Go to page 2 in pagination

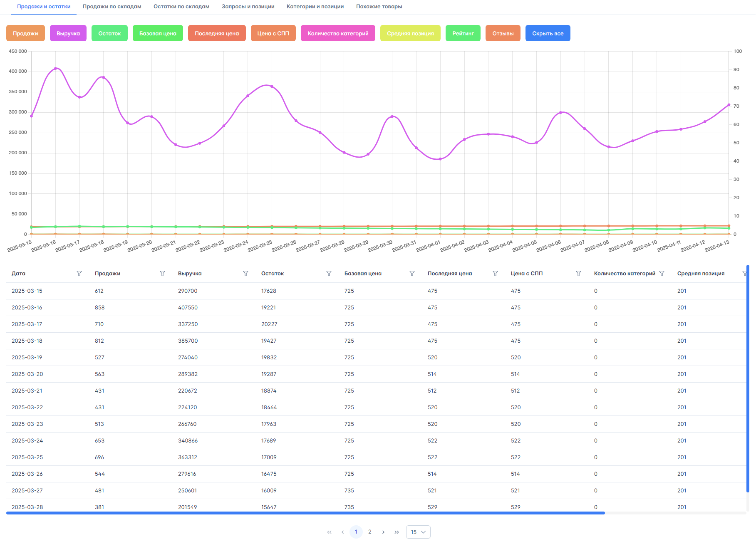click(x=369, y=532)
